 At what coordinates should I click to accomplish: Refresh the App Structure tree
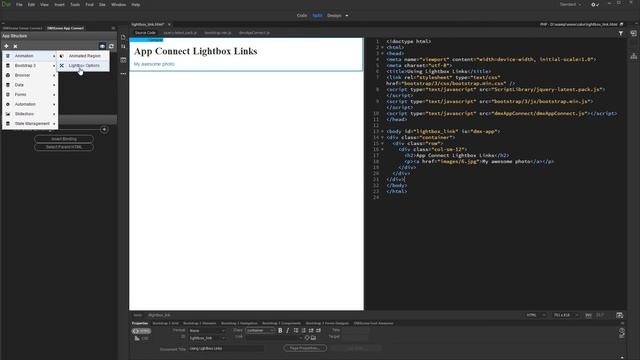click(x=111, y=46)
